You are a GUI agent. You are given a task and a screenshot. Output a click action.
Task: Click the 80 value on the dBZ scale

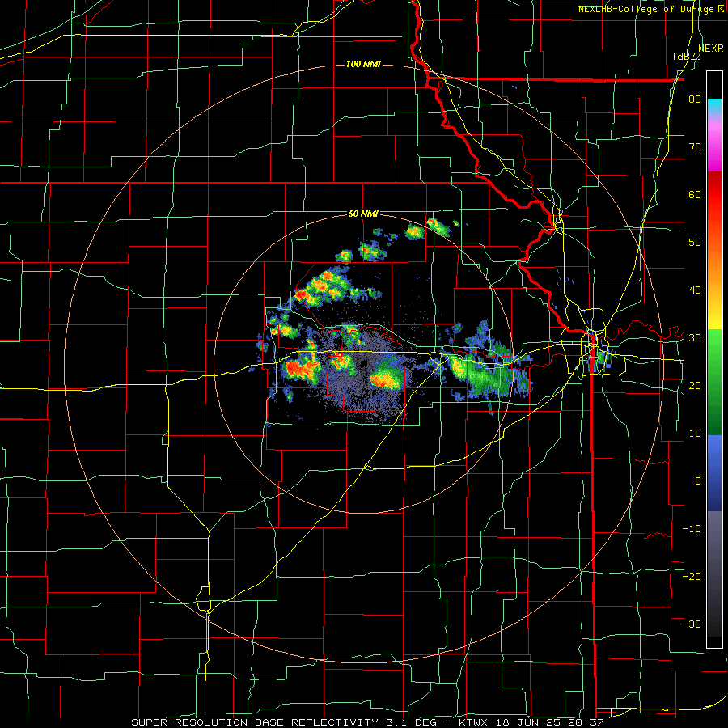coord(695,99)
